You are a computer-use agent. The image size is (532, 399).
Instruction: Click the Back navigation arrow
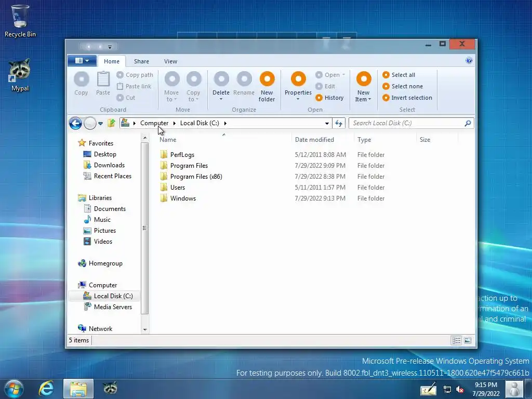coord(75,123)
